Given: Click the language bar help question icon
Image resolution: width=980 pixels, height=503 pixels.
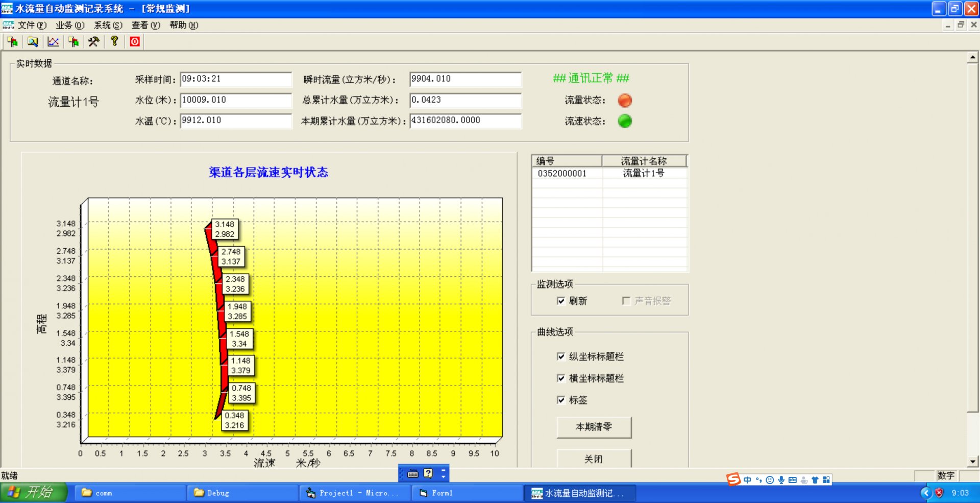Looking at the screenshot, I should coord(428,473).
